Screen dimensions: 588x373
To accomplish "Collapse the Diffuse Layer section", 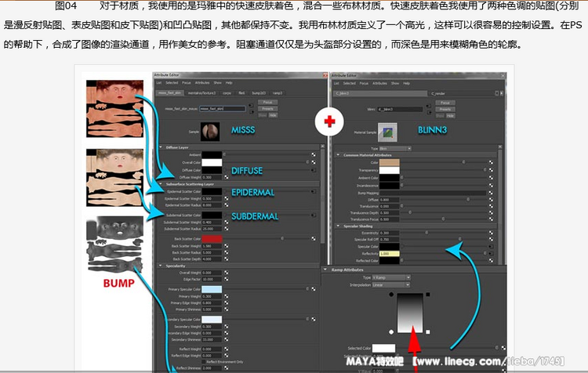I will pos(161,147).
